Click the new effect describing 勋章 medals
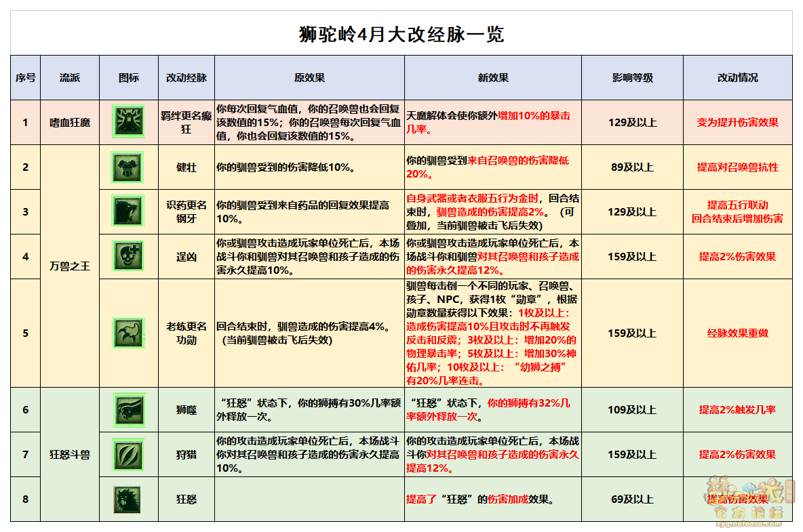 492,333
